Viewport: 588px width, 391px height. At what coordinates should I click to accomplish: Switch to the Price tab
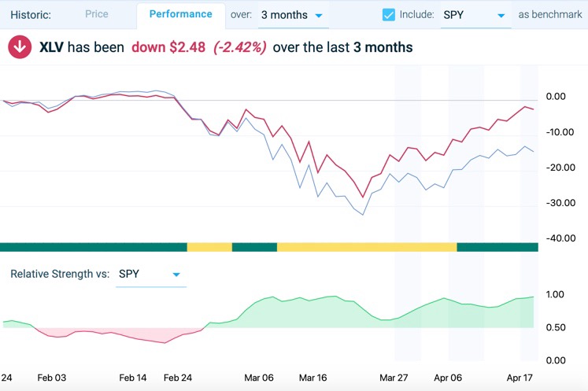pos(97,14)
